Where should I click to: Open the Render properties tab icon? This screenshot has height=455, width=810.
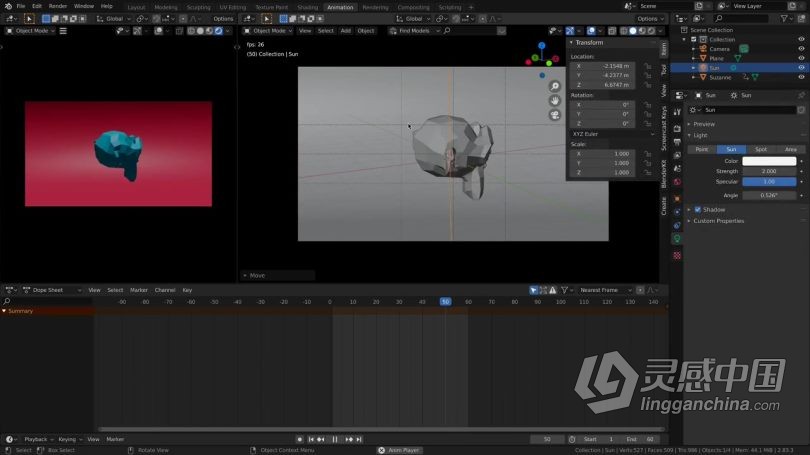[x=677, y=129]
